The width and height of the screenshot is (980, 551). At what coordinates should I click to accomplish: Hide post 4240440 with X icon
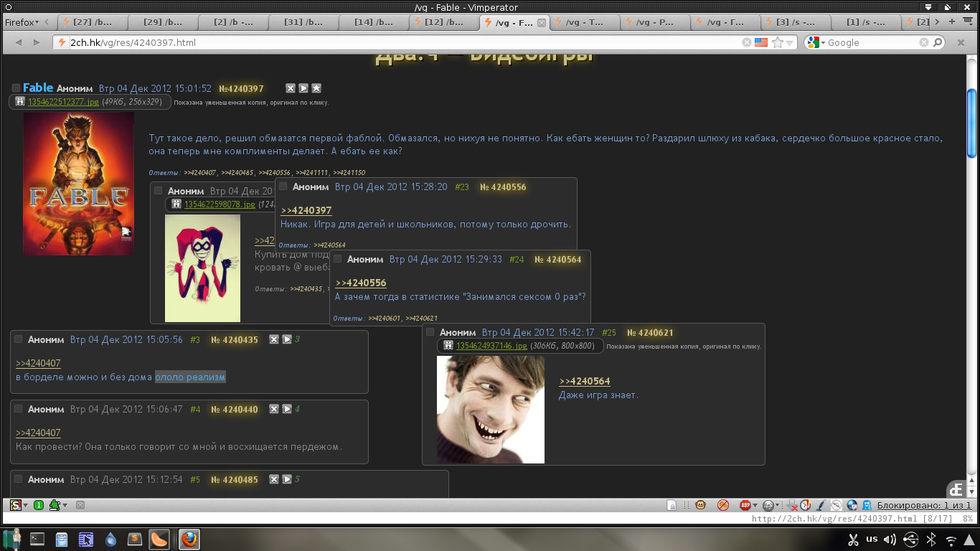click(274, 409)
